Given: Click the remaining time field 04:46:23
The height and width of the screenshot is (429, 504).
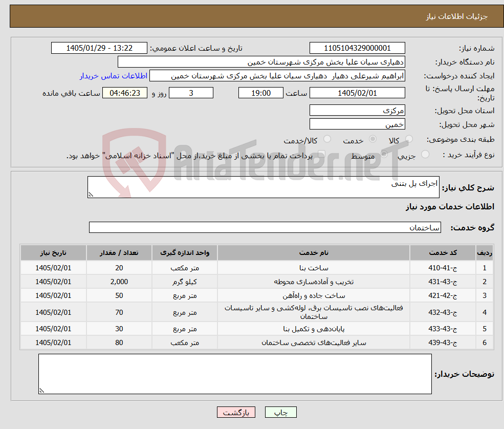Looking at the screenshot, I should (x=125, y=93).
